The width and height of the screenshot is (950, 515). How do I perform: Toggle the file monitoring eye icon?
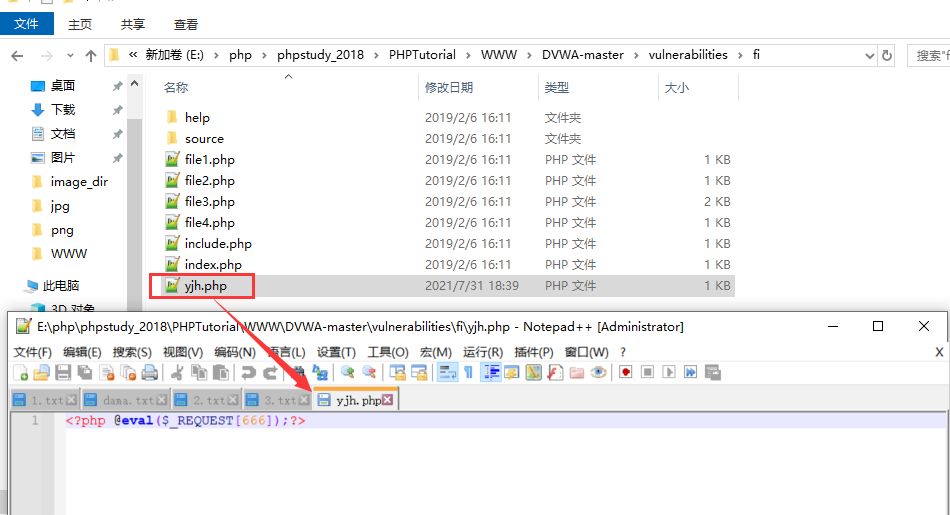[x=599, y=373]
